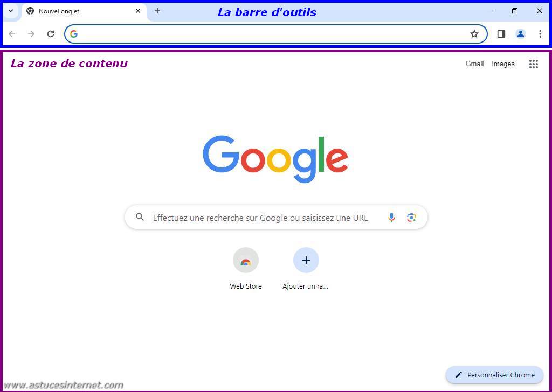Activate voice search with the microphone icon
Screen dimensions: 552x392
[x=392, y=218]
